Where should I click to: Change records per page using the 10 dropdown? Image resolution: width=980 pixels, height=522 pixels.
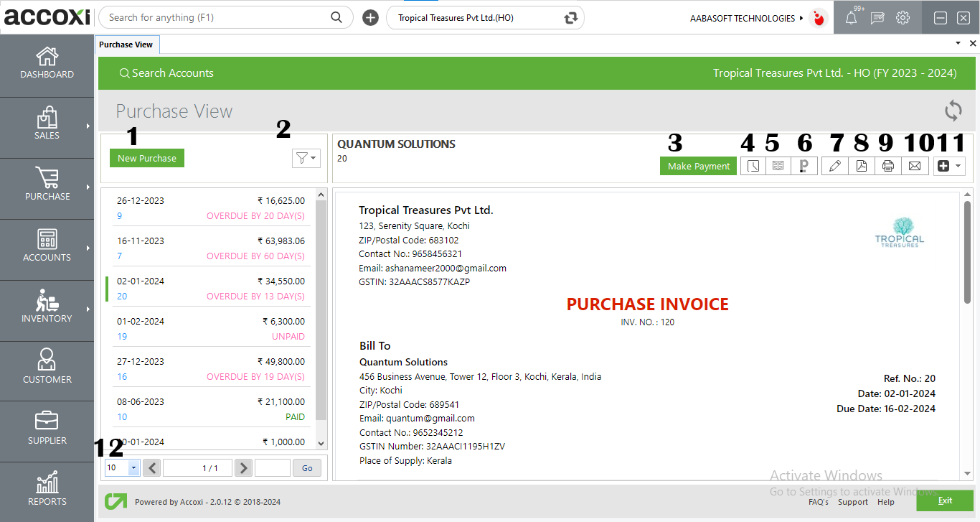tap(122, 467)
